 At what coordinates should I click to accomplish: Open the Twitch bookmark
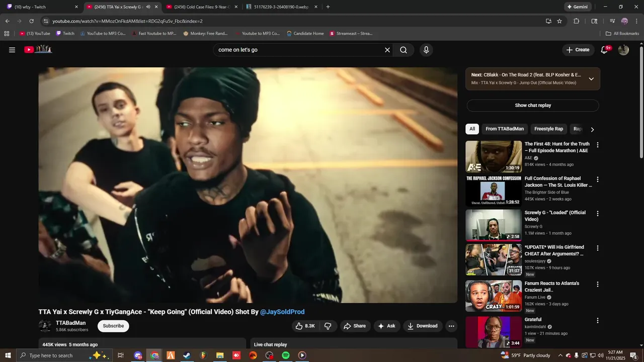65,33
